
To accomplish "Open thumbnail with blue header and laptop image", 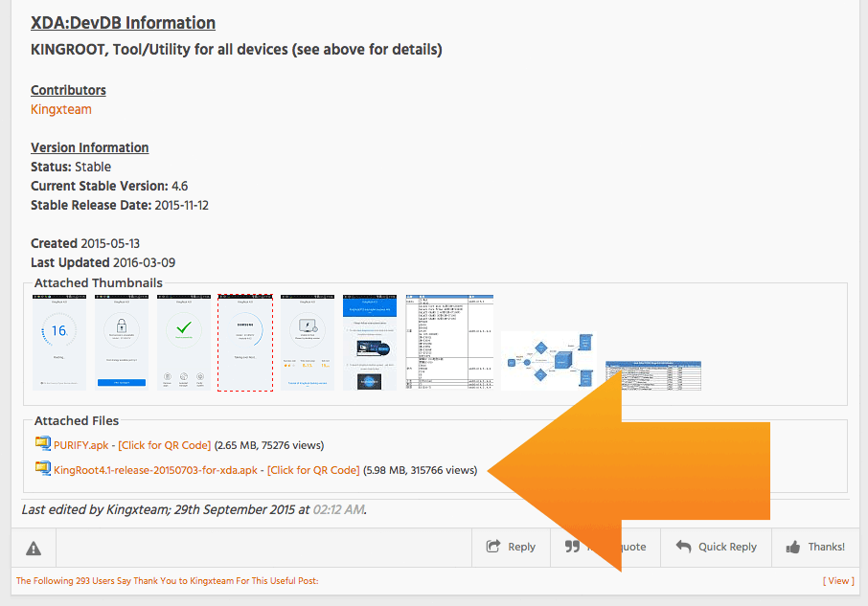I will (x=370, y=343).
